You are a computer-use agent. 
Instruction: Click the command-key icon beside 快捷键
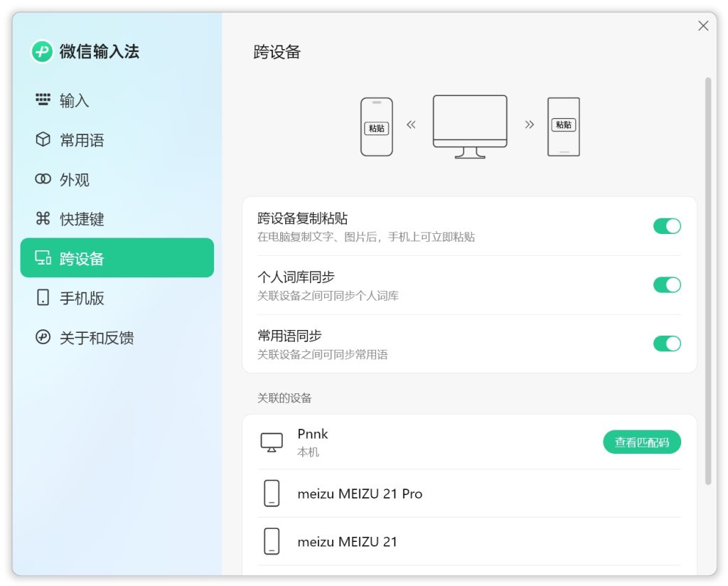pyautogui.click(x=43, y=218)
